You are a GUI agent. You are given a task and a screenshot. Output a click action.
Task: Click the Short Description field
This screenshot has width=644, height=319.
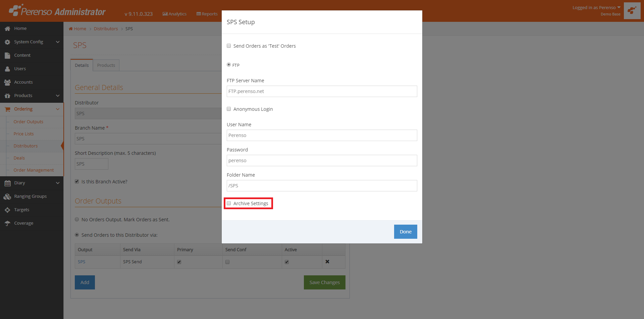coord(92,164)
